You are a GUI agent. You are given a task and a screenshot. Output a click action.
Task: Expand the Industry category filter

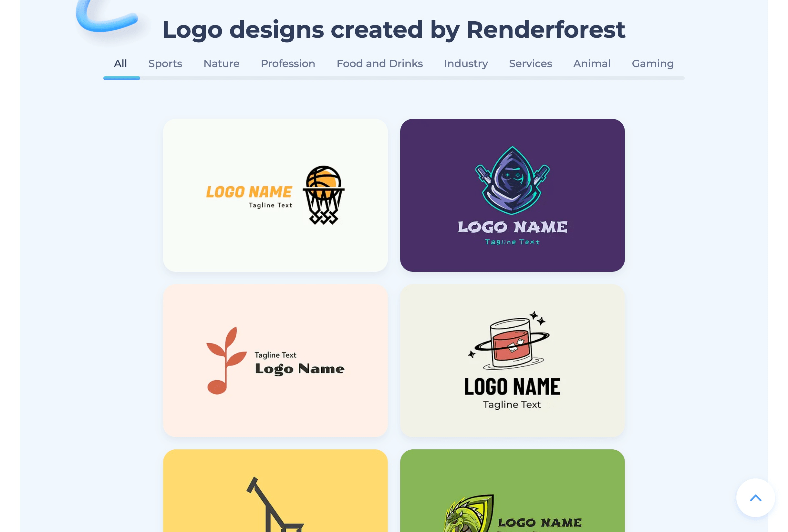tap(466, 64)
